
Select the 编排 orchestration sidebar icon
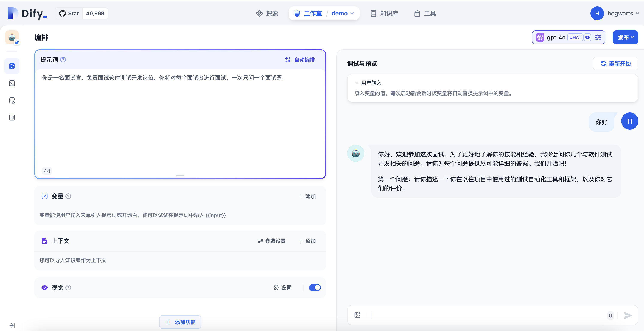point(12,66)
